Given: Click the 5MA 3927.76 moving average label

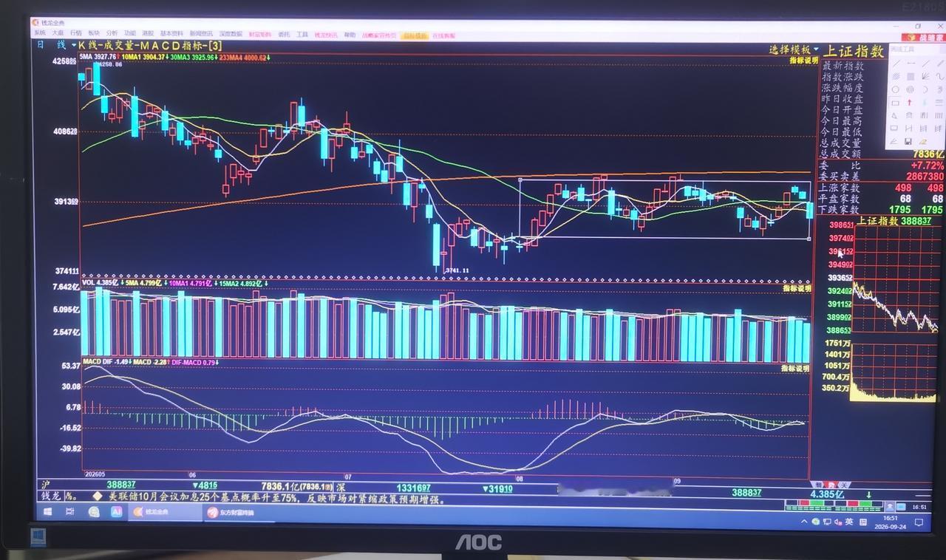Looking at the screenshot, I should [x=99, y=57].
